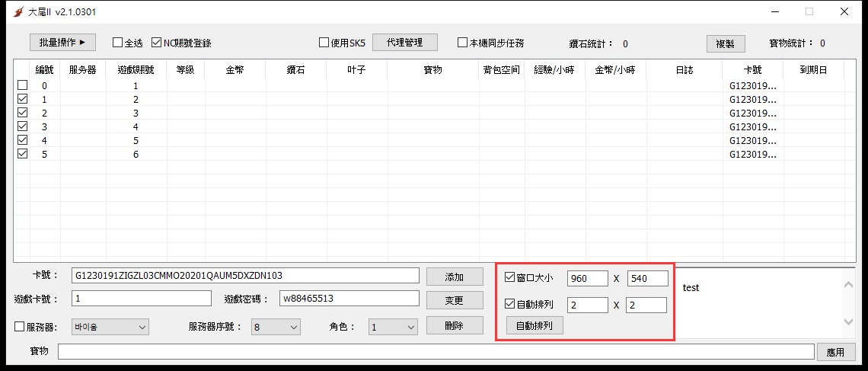Expand the 服務器 server dropdown

coord(110,327)
